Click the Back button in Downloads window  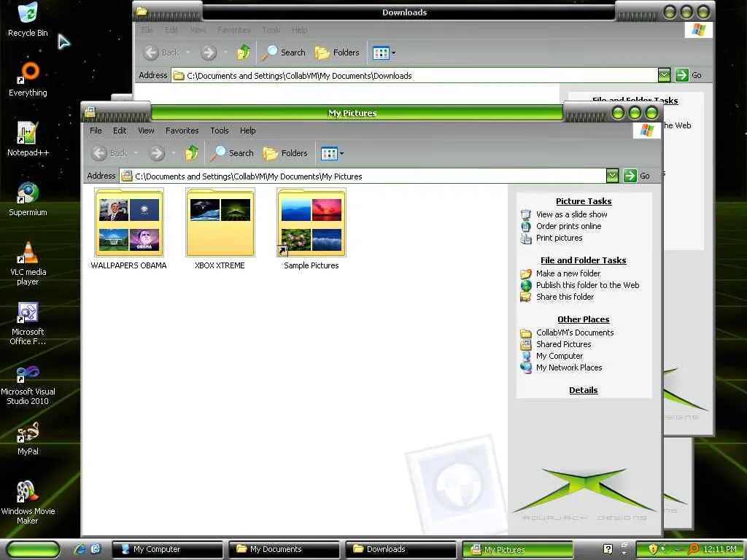coord(161,52)
